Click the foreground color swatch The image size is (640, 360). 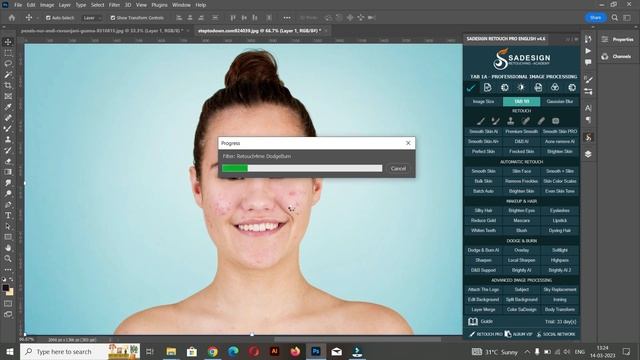pyautogui.click(x=6, y=288)
